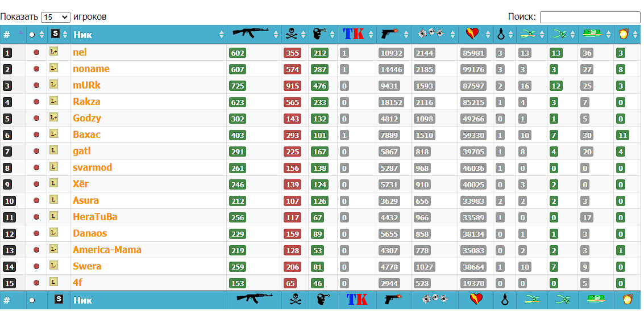This screenshot has width=644, height=311.
Task: Click the pistol icon in table footer
Action: (394, 300)
